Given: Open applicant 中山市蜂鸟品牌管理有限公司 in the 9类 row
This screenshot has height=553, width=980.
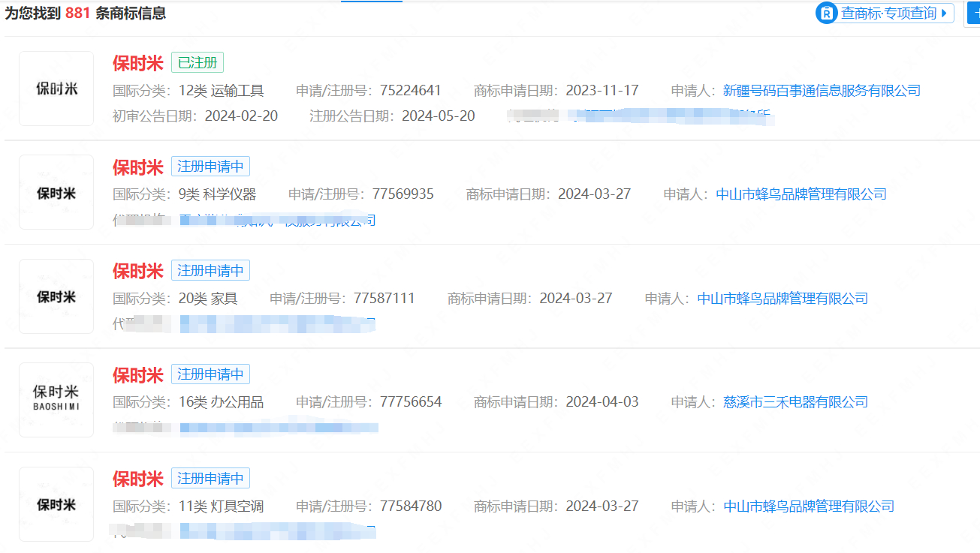Looking at the screenshot, I should point(801,194).
